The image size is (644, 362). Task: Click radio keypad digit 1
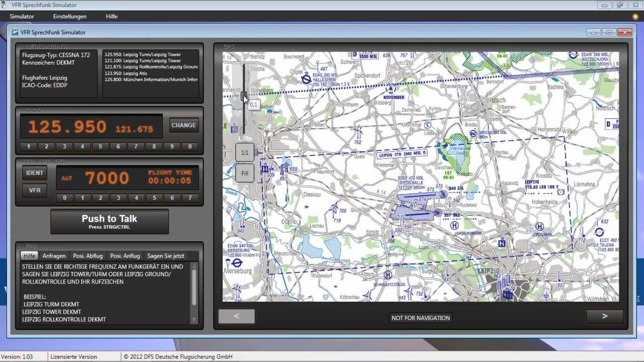tap(29, 147)
